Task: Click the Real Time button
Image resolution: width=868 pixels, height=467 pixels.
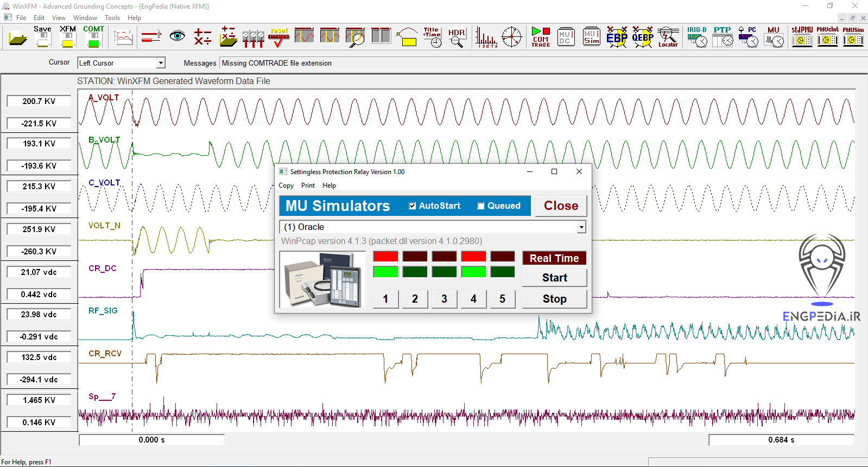Action: (x=554, y=258)
